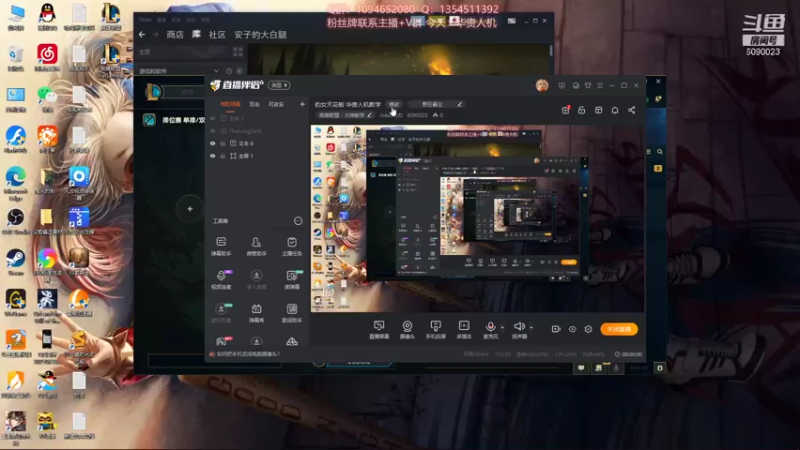The width and height of the screenshot is (800, 450).
Task: Open the hamburger menu in companion title bar
Action: point(600,85)
